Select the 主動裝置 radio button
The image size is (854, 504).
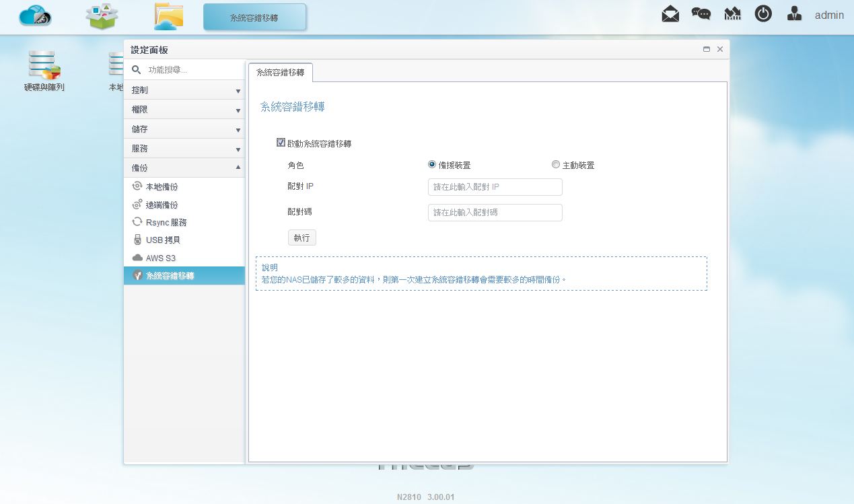[555, 164]
